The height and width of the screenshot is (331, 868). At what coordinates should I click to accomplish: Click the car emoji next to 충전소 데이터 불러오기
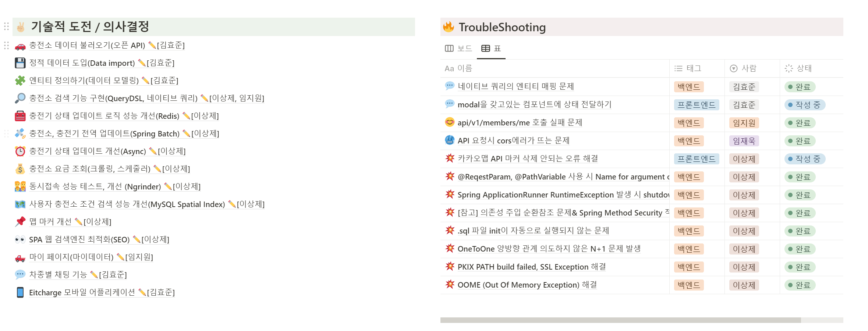(20, 45)
